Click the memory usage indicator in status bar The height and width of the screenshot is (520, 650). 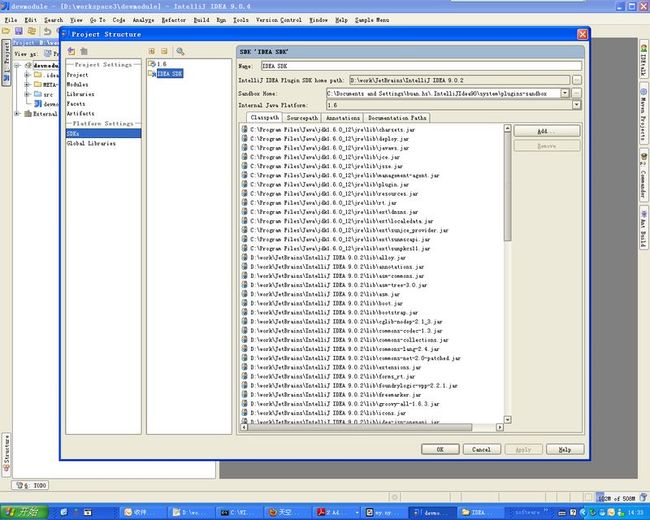tap(616, 498)
